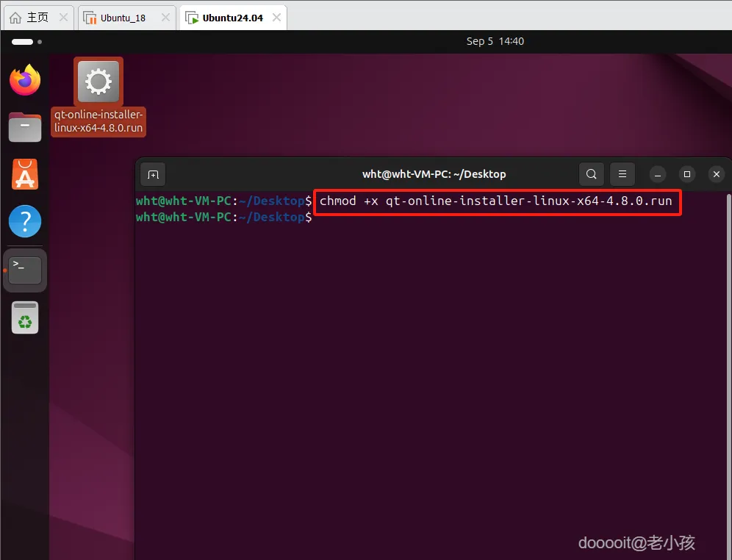Click the chmod +x command text
Image resolution: width=732 pixels, height=560 pixels.
[x=496, y=201]
